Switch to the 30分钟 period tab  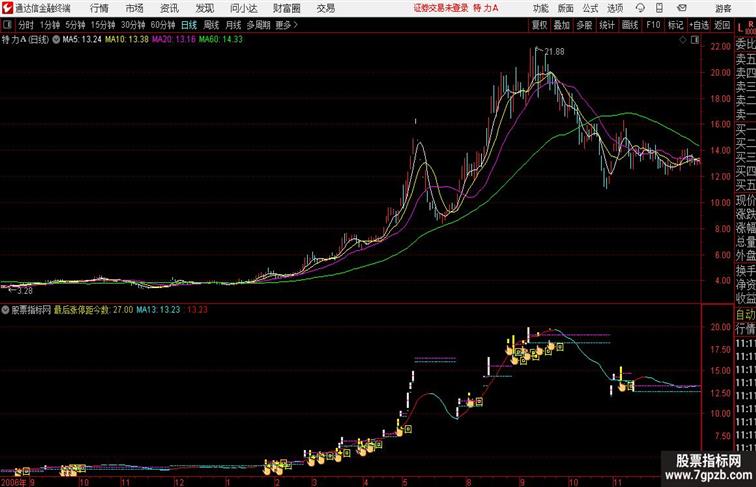click(133, 25)
